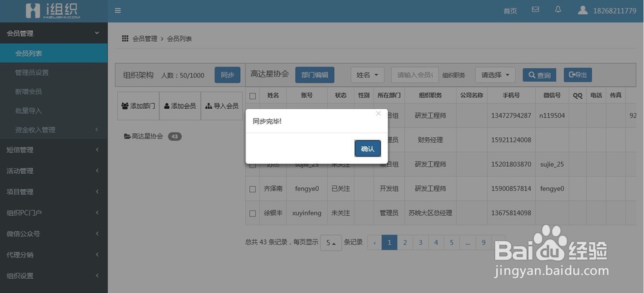This screenshot has width=644, height=293.
Task: Click the 查询 search button
Action: [x=539, y=75]
